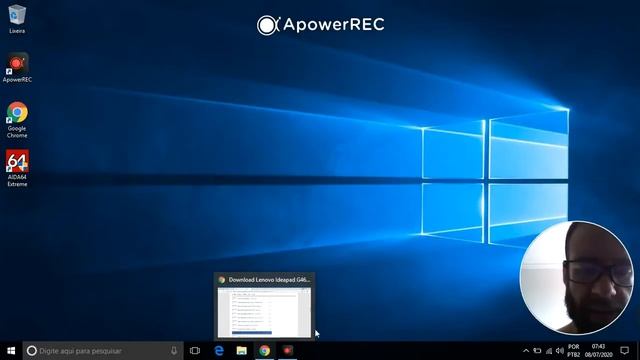This screenshot has height=360, width=640.
Task: Click the battery/power tray icon
Action: (537, 351)
